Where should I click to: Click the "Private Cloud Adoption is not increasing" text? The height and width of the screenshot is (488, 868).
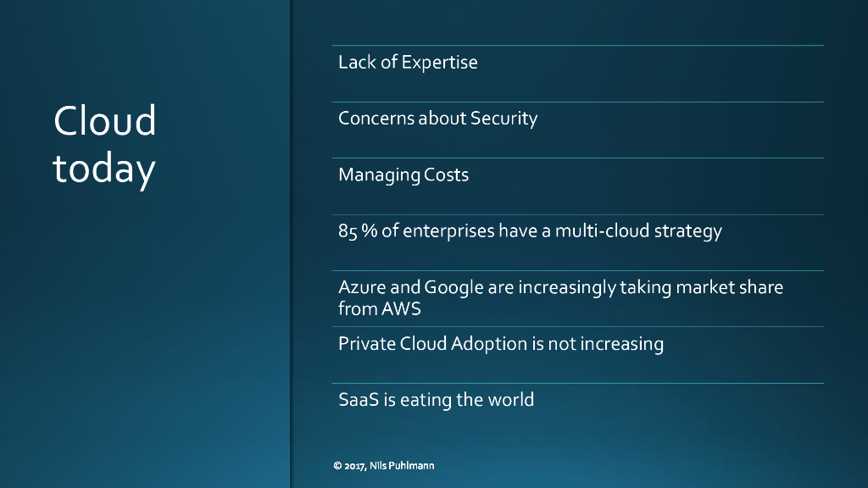[x=500, y=344]
